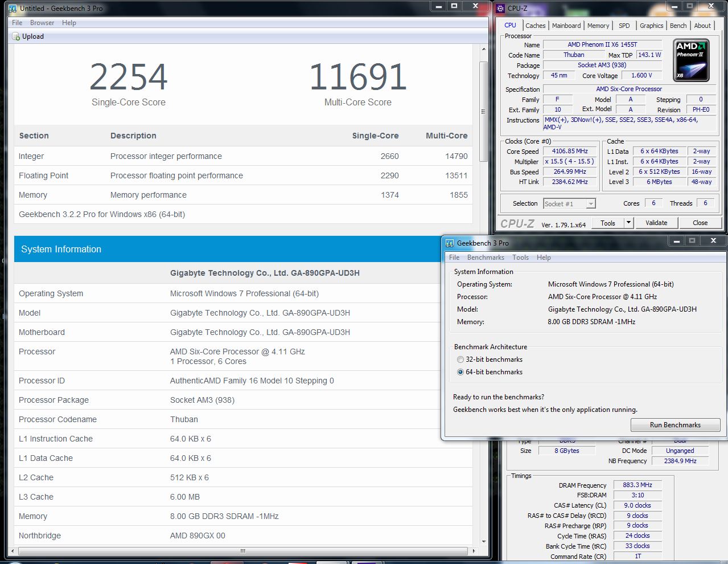
Task: Click the Floating Point row label
Action: [43, 175]
